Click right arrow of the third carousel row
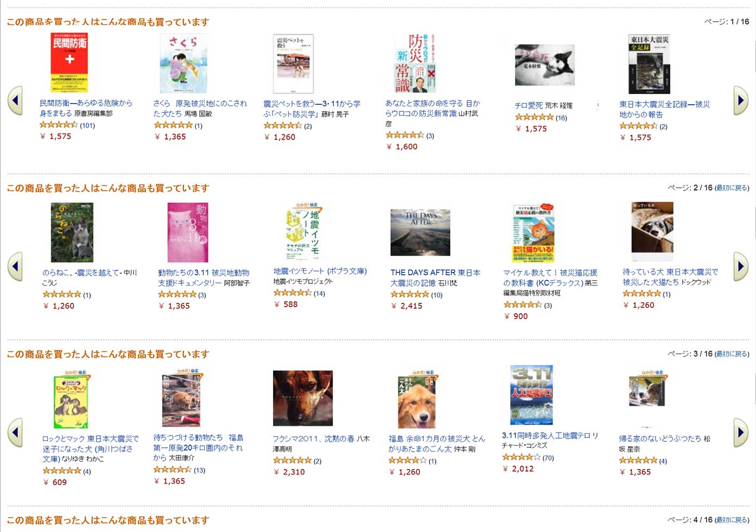The image size is (756, 532). coord(741,433)
